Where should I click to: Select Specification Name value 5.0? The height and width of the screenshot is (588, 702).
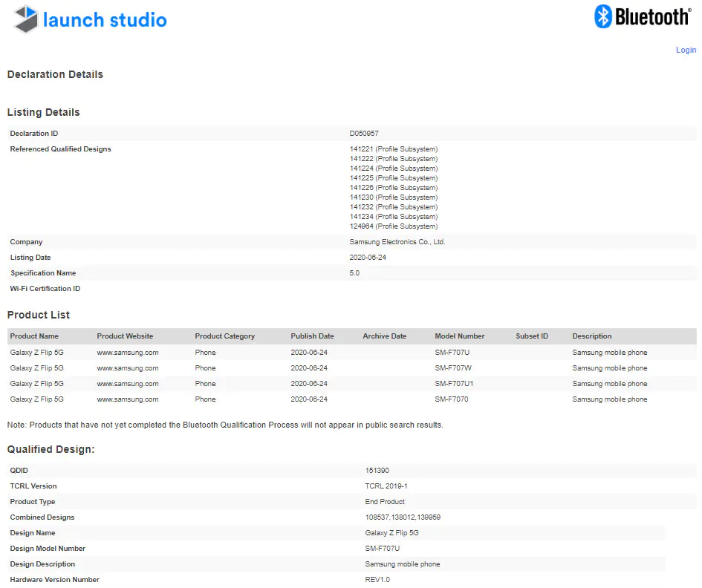(354, 273)
